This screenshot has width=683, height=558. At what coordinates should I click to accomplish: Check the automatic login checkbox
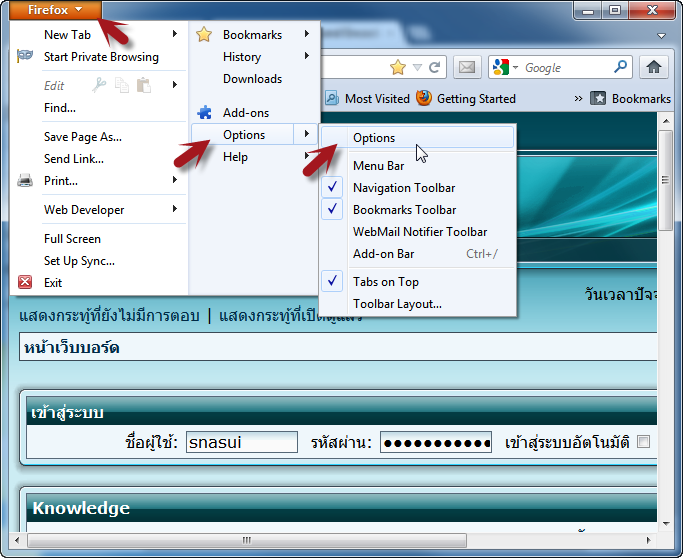tap(643, 442)
